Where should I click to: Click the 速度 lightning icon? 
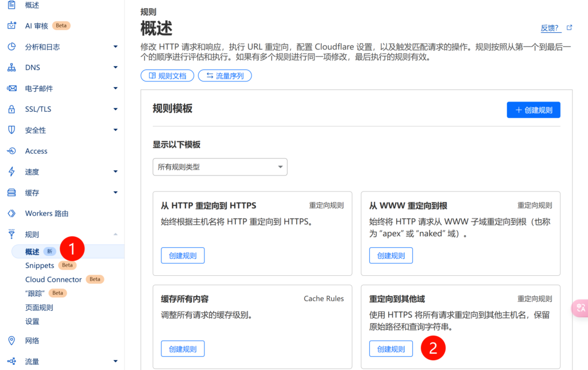tap(13, 172)
